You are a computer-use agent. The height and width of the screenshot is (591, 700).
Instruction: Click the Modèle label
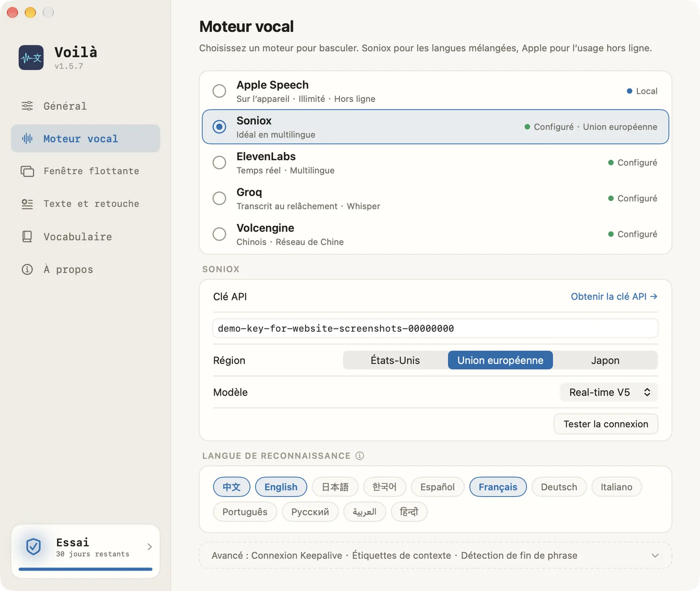[x=230, y=392]
